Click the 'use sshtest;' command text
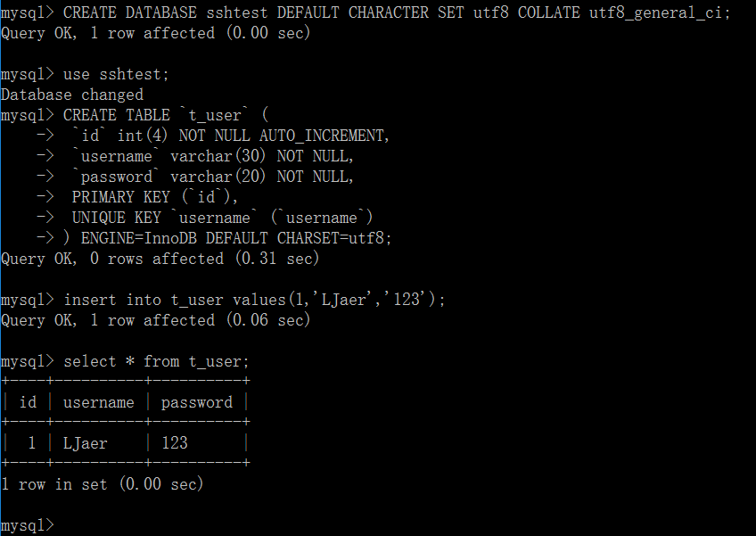Image resolution: width=756 pixels, height=536 pixels. (116, 74)
